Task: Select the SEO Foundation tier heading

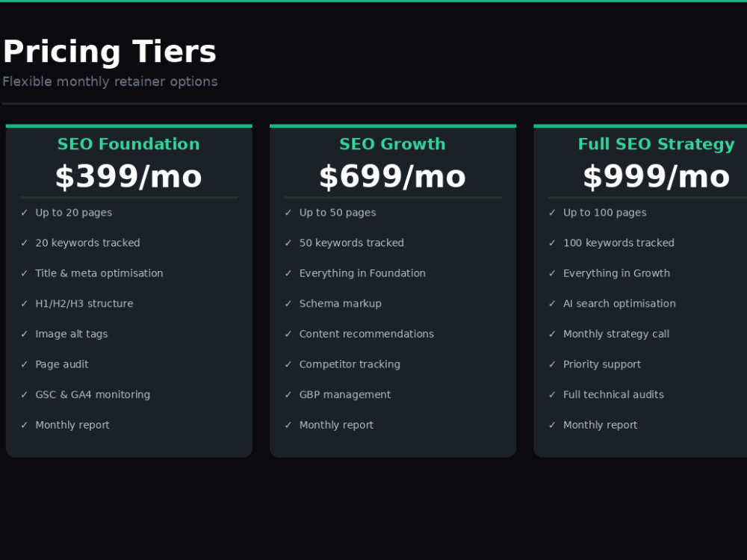Action: tap(128, 144)
